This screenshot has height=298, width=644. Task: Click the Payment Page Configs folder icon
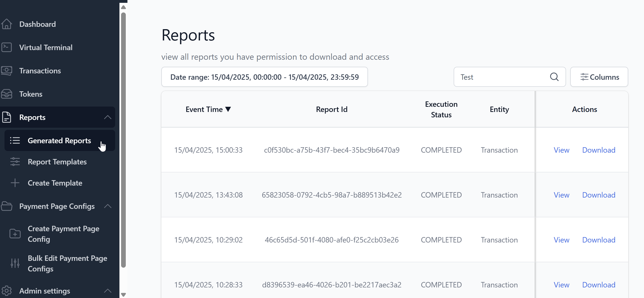(x=7, y=206)
